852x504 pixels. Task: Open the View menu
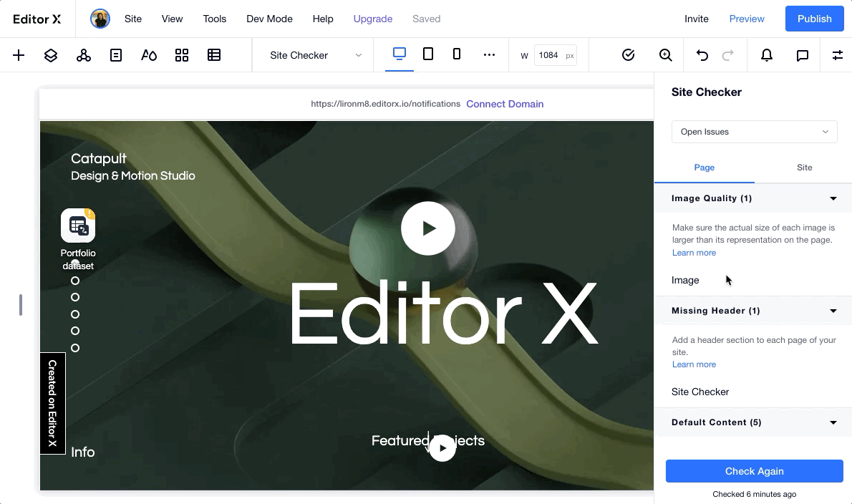[173, 19]
